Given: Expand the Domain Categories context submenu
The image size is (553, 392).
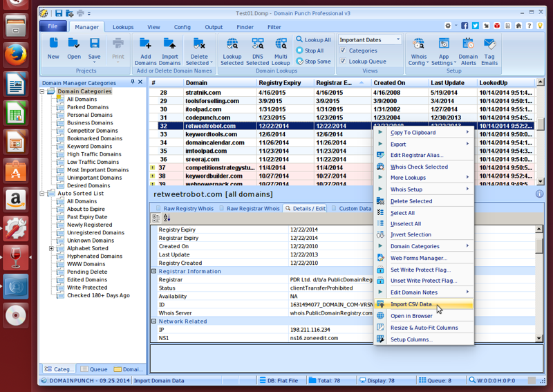Looking at the screenshot, I should click(x=424, y=246).
